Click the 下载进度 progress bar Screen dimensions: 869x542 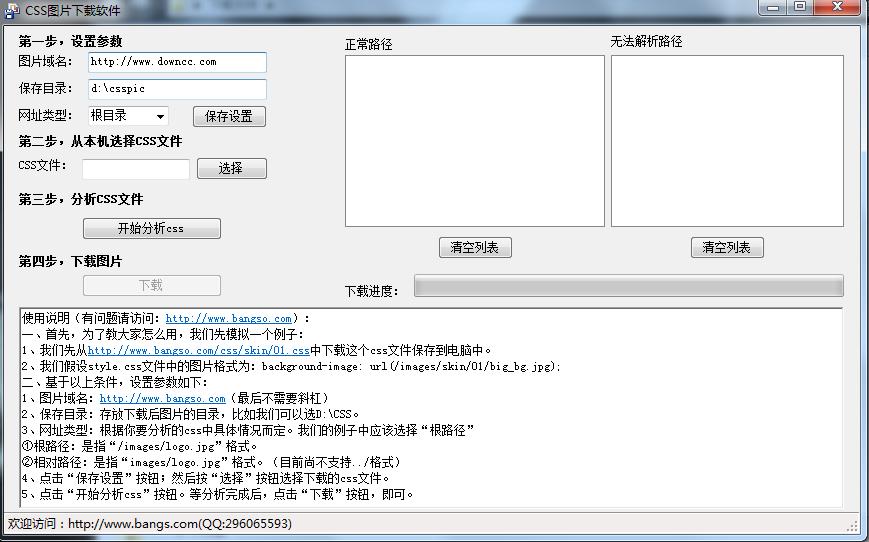coord(628,285)
